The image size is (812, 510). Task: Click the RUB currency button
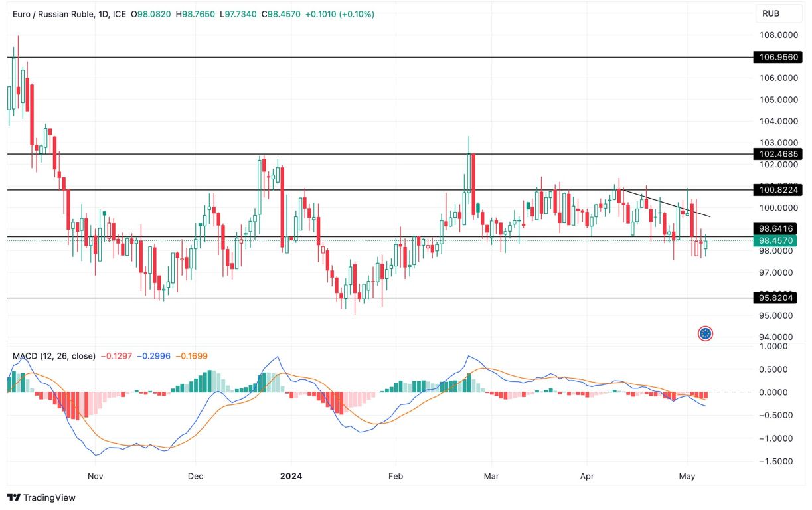[779, 13]
